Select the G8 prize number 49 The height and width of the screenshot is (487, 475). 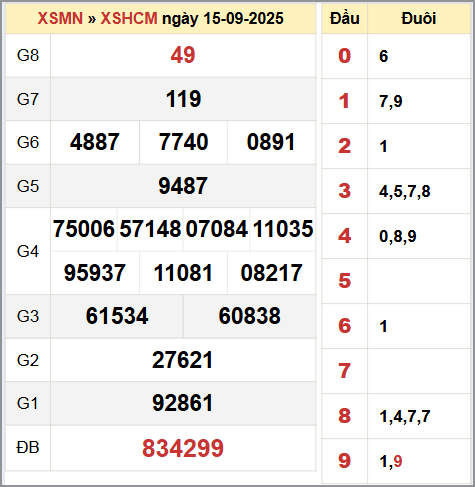183,55
